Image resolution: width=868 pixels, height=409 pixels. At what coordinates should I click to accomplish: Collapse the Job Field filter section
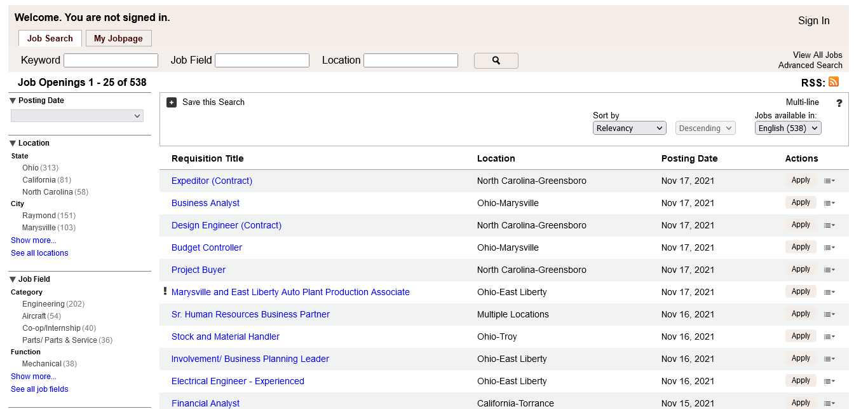point(13,279)
